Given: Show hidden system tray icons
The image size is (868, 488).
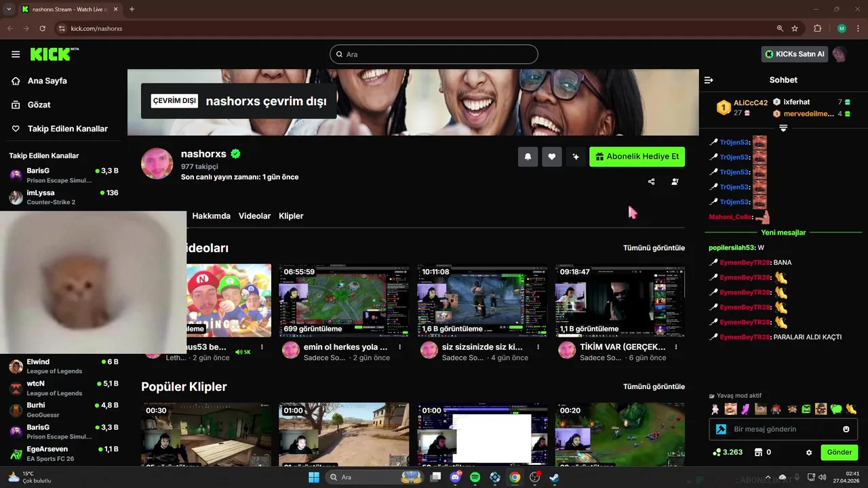Looking at the screenshot, I should (766, 477).
